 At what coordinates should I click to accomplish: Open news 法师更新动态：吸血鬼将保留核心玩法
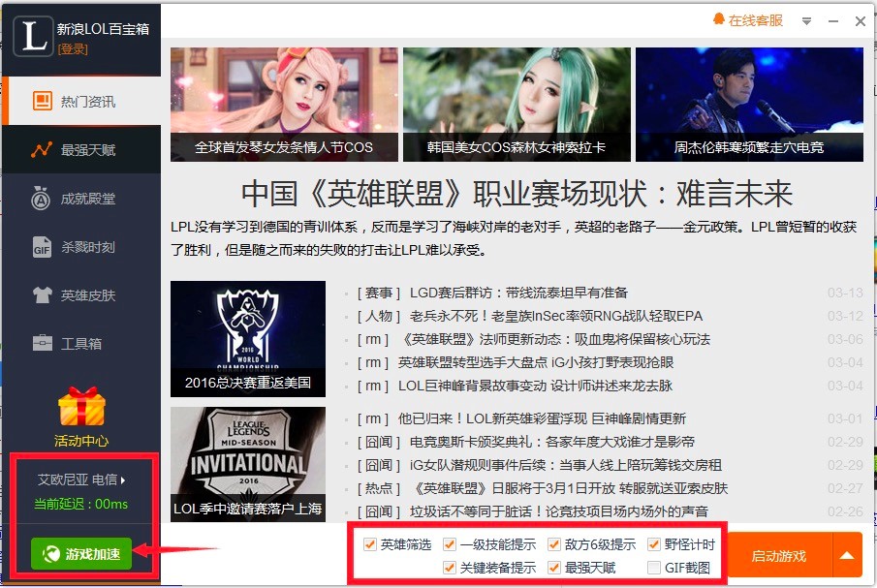554,339
